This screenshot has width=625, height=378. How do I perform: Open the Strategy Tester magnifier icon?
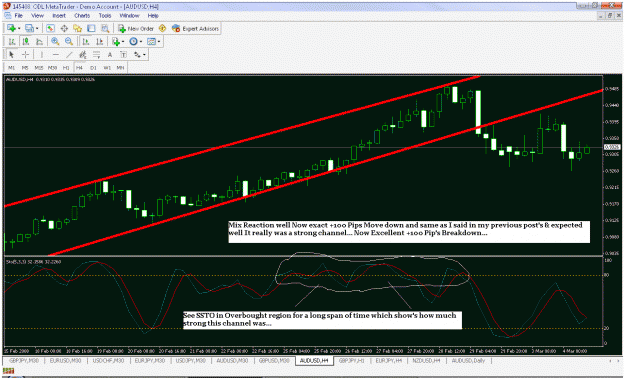coord(105,28)
